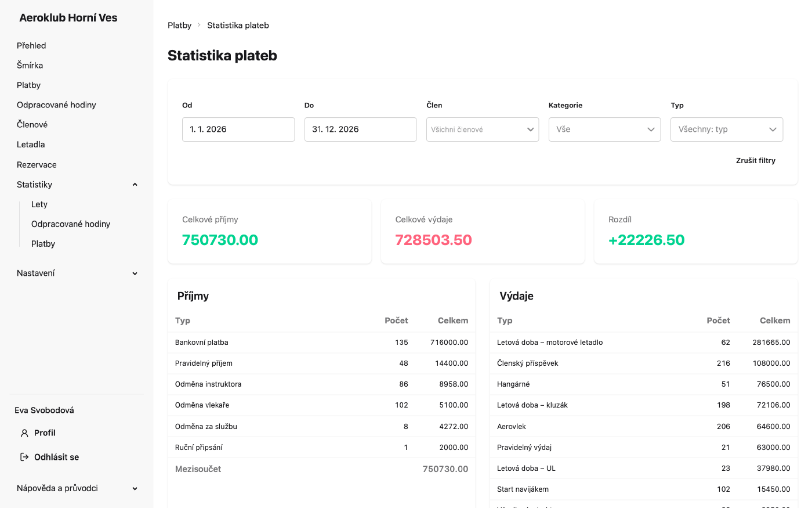Open Lety under Statistiky
Screen dimensions: 812x508
39,204
